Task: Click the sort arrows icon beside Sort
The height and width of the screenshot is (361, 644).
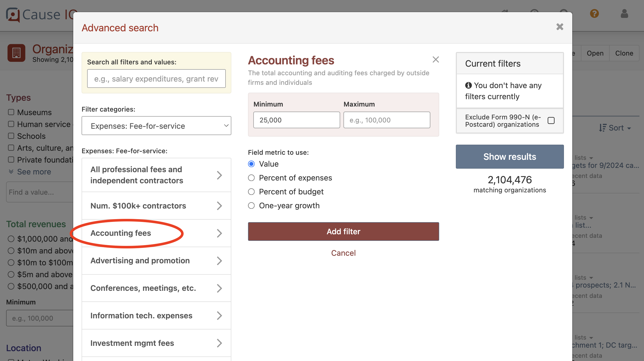Action: [603, 128]
